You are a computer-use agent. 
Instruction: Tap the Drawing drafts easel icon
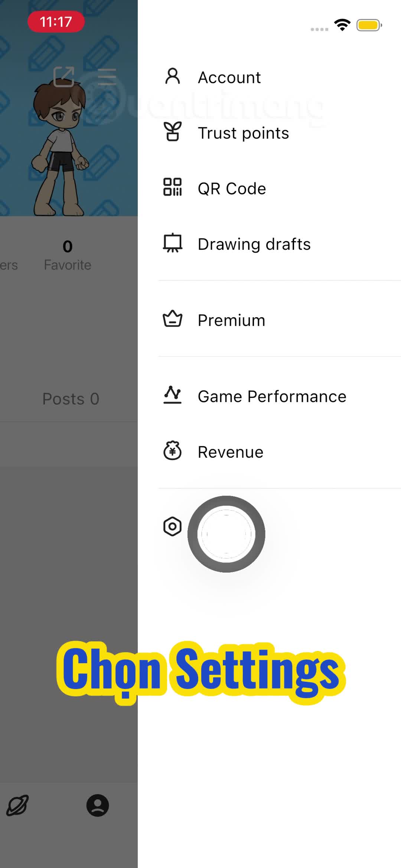[x=173, y=243]
